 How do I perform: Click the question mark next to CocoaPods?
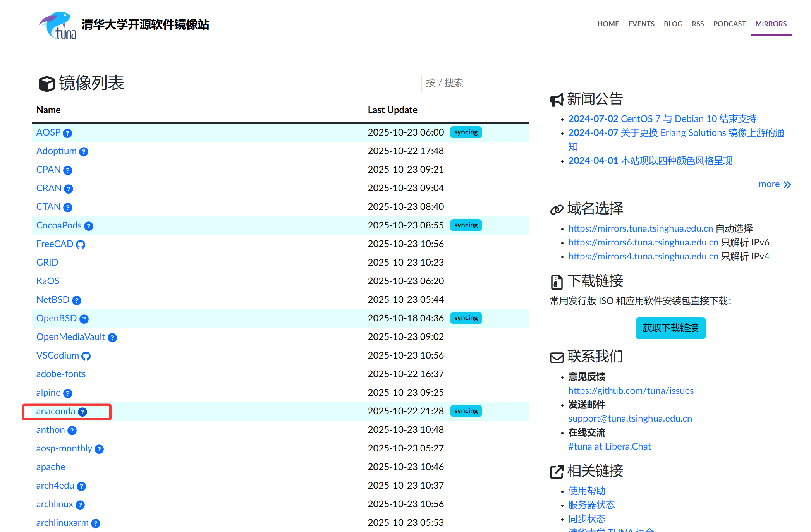pos(89,226)
